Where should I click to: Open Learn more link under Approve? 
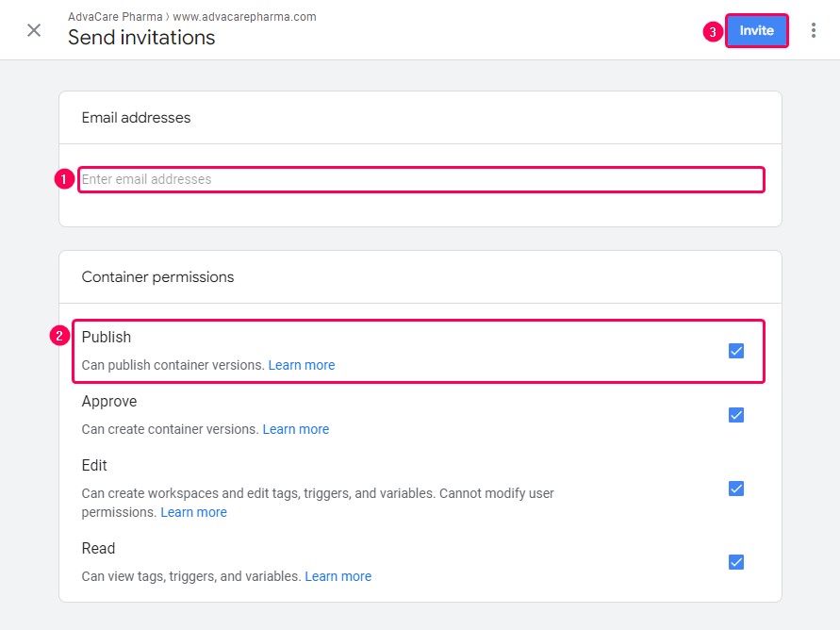coord(296,430)
